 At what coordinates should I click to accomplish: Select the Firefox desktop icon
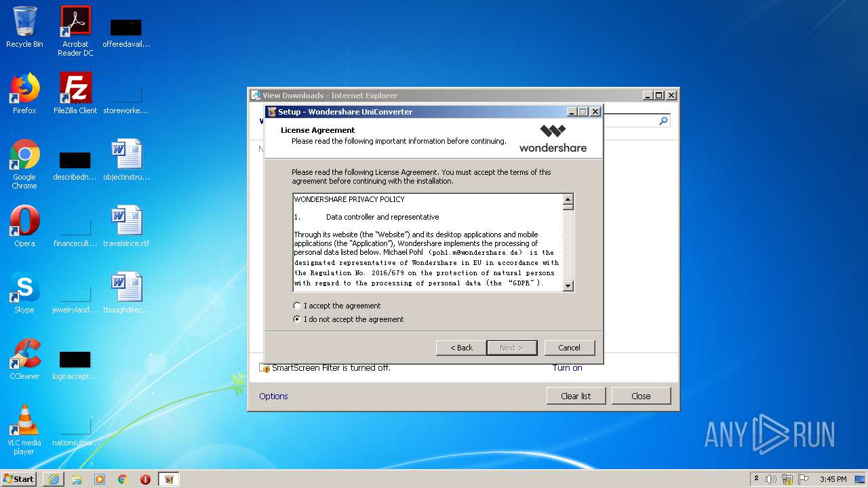coord(24,94)
